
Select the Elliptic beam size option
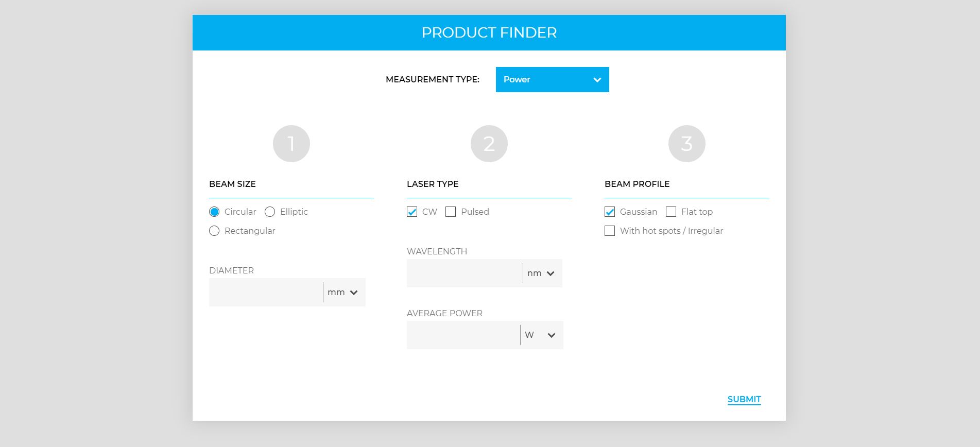pos(269,212)
